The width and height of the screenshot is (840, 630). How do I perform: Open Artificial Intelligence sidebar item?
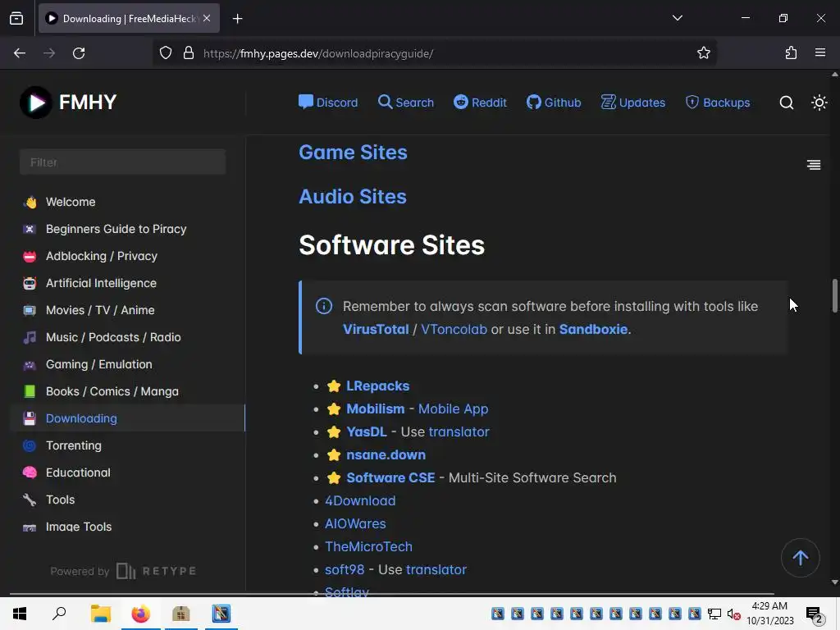pyautogui.click(x=101, y=283)
